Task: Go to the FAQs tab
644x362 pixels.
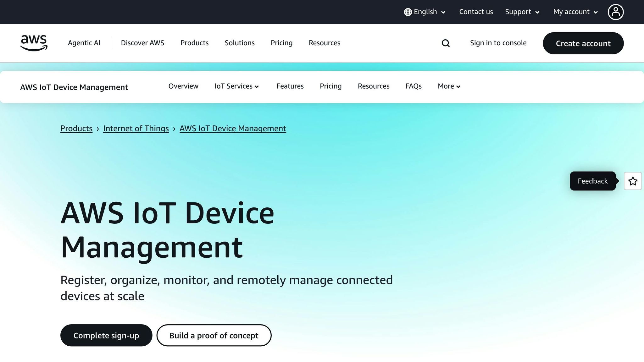Action: 414,86
